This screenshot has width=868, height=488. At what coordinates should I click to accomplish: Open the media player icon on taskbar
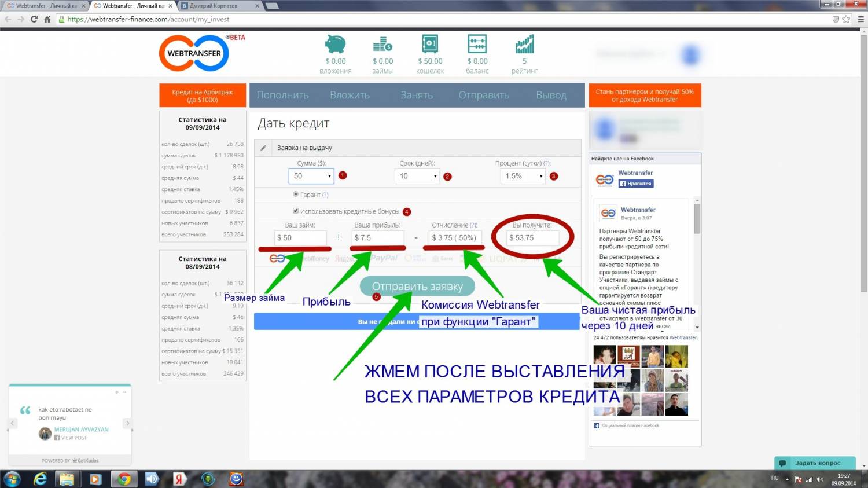tap(95, 479)
